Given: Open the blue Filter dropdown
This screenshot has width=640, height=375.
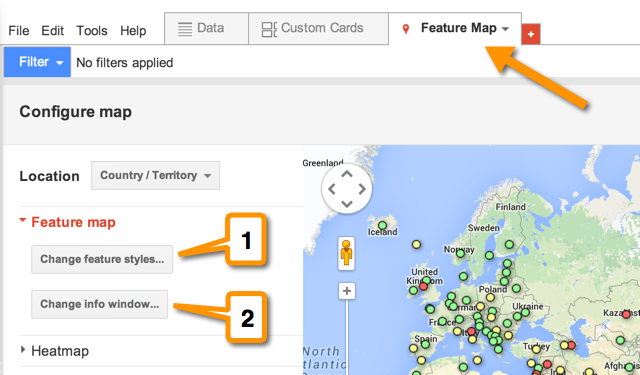Looking at the screenshot, I should pos(37,62).
